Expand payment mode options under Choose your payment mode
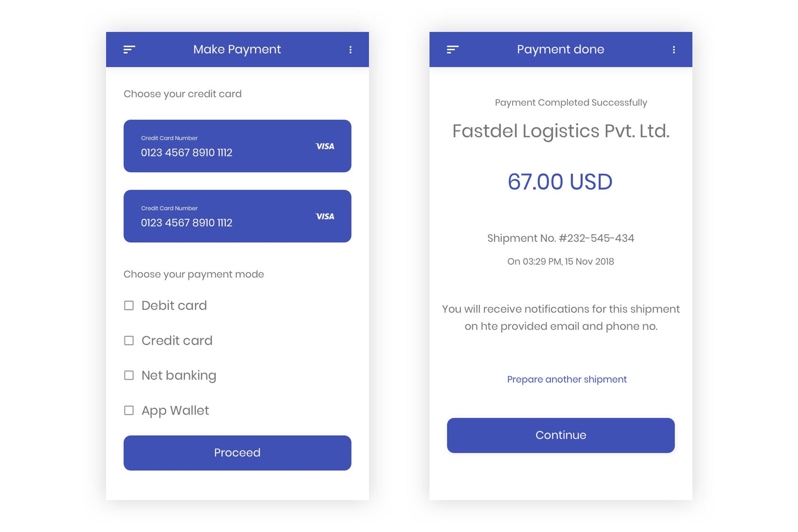Viewport: 798px width, 532px height. [x=193, y=274]
